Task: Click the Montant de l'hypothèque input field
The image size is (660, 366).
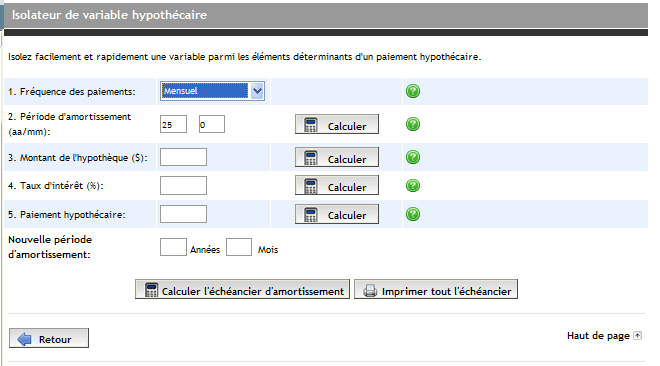Action: tap(184, 157)
